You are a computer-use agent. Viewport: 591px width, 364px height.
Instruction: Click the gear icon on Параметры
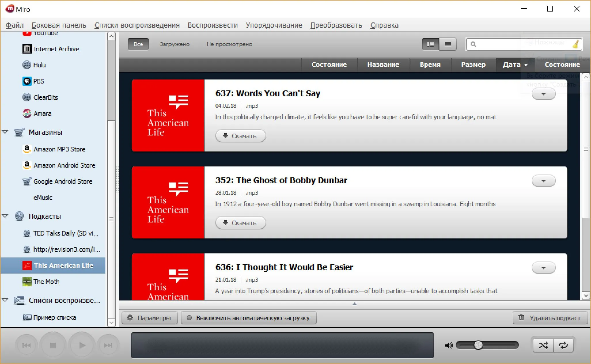pyautogui.click(x=130, y=318)
